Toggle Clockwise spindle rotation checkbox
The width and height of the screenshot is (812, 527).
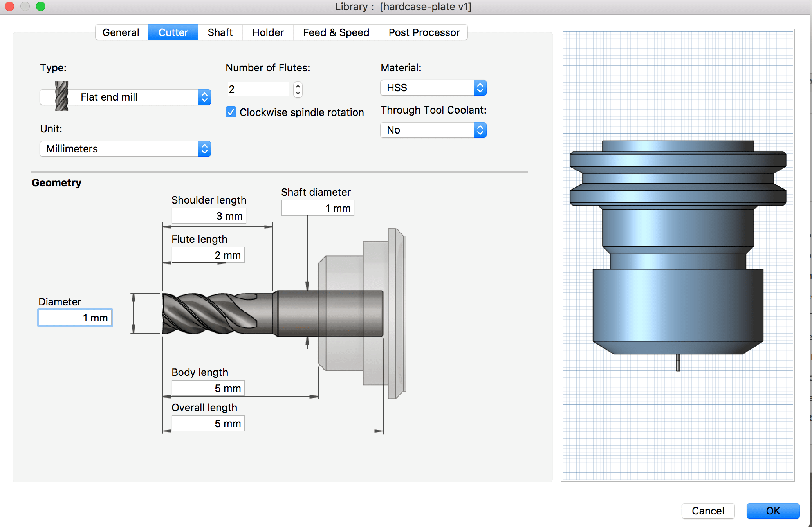point(231,112)
